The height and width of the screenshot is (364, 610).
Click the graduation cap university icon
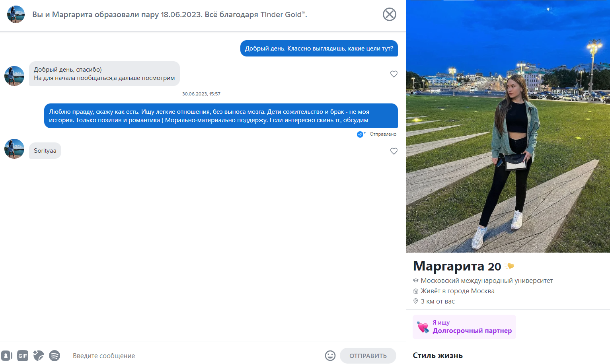[416, 280]
